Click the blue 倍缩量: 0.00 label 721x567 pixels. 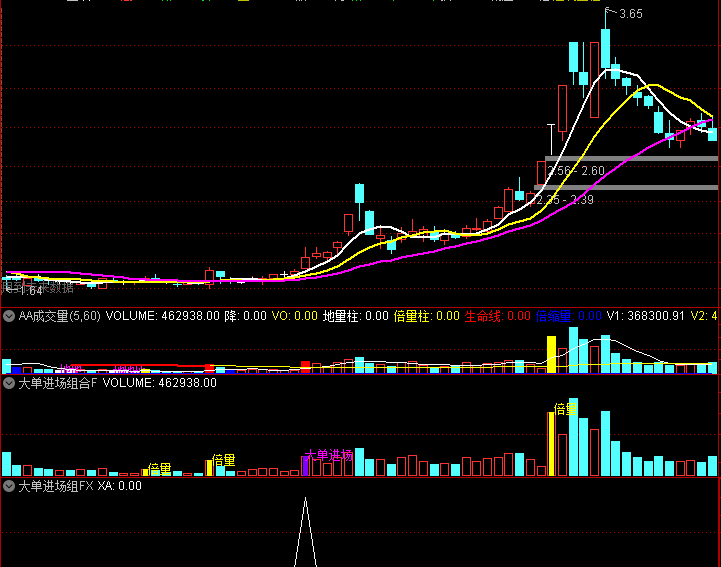click(x=569, y=316)
